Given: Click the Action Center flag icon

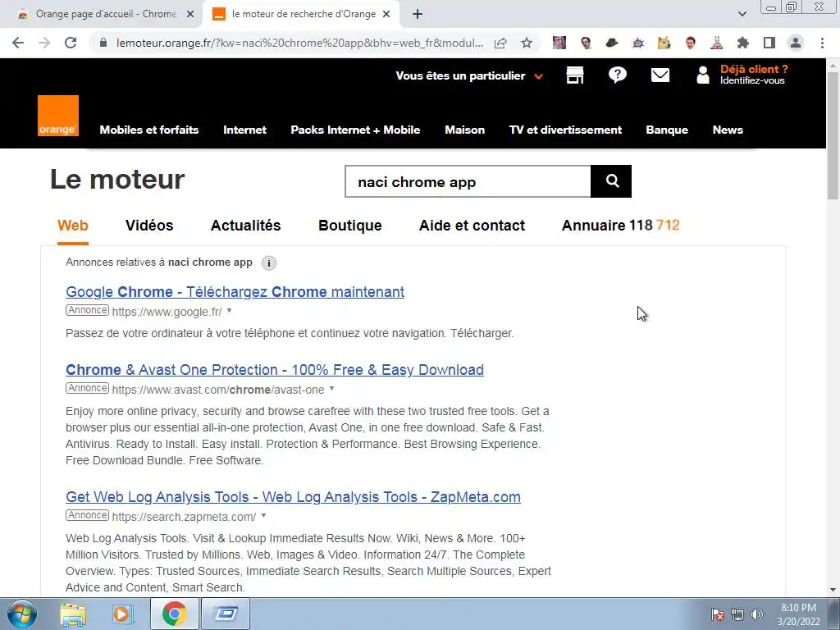Looking at the screenshot, I should point(718,614).
